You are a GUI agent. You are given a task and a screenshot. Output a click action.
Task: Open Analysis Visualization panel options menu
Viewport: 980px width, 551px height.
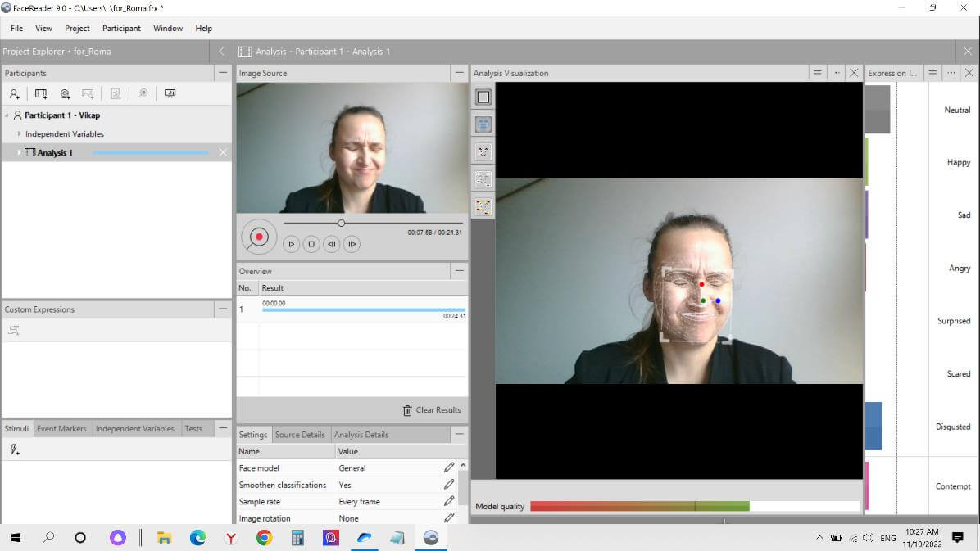pos(835,73)
